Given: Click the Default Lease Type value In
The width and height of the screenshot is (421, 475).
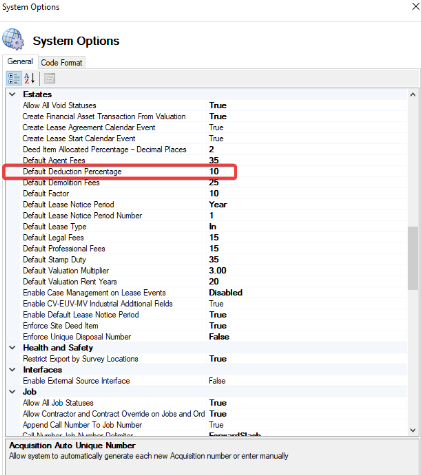Looking at the screenshot, I should [213, 226].
